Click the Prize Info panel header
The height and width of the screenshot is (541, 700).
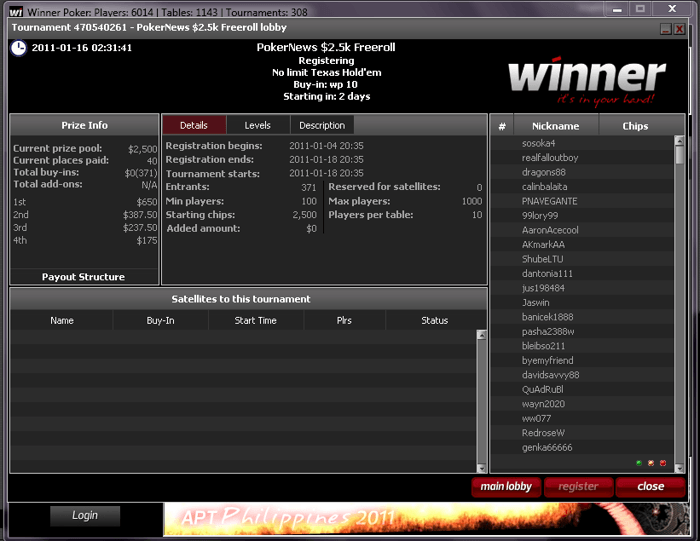coord(84,125)
